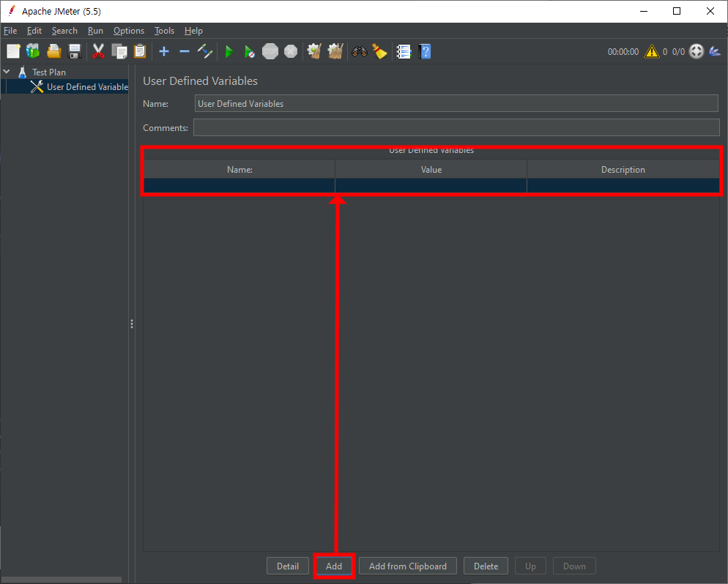The height and width of the screenshot is (584, 728).
Task: Click the Shutdown test icon
Action: [291, 51]
